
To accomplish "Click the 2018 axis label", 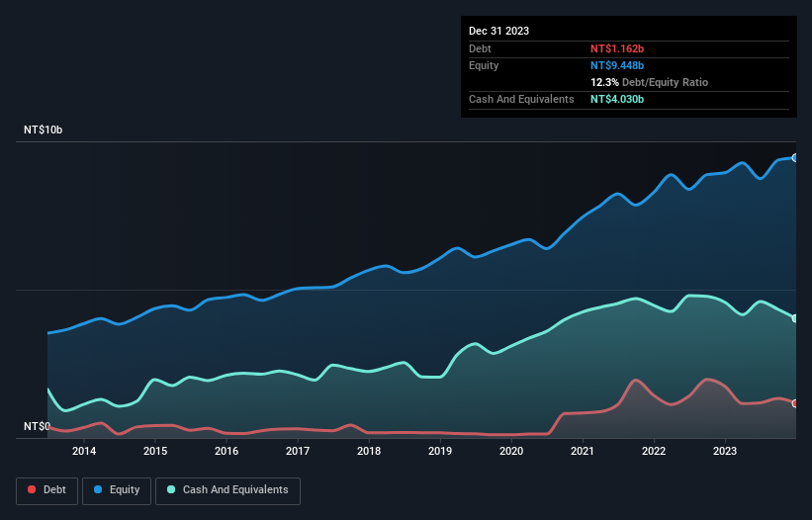I will [369, 451].
